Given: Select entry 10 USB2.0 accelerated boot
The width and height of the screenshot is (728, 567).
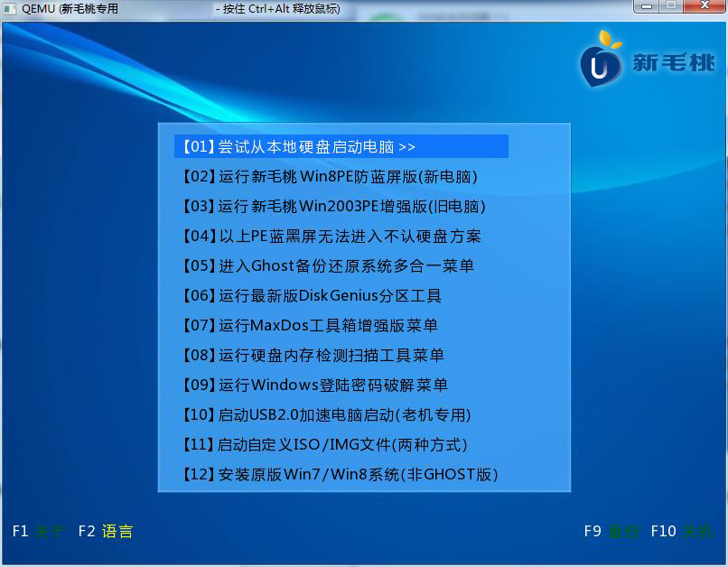Looking at the screenshot, I should [326, 414].
